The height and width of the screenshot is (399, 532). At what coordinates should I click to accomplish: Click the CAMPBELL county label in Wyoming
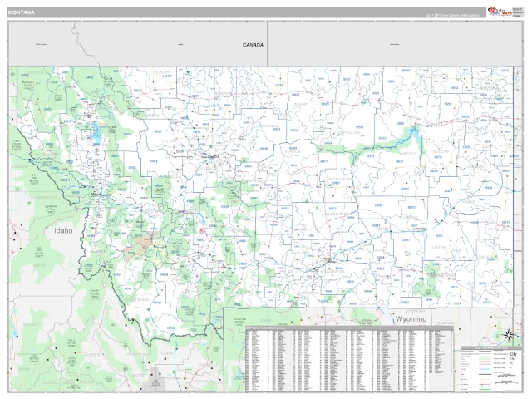448,323
